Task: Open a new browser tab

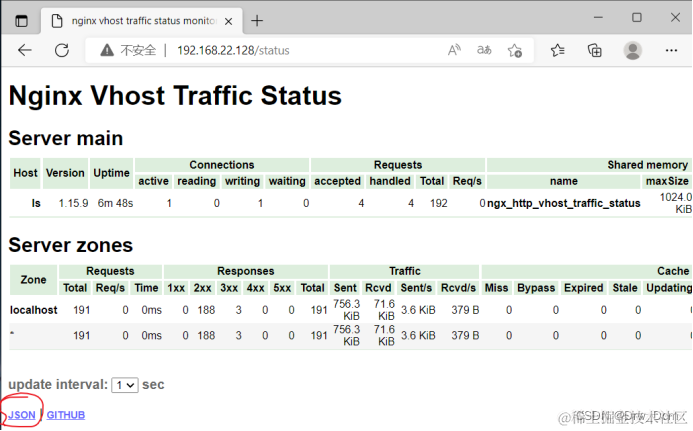Action: (257, 21)
